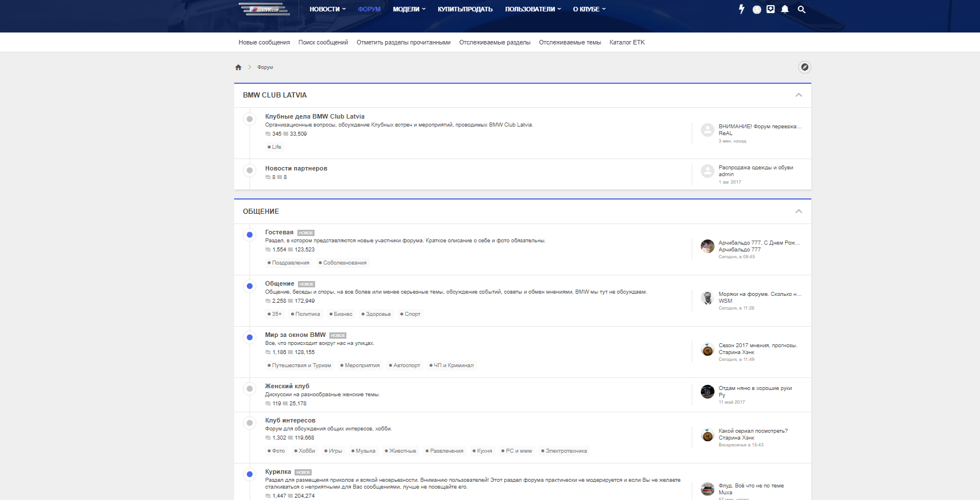This screenshot has width=980, height=500.
Task: Click the BMW Club logo
Action: [264, 9]
